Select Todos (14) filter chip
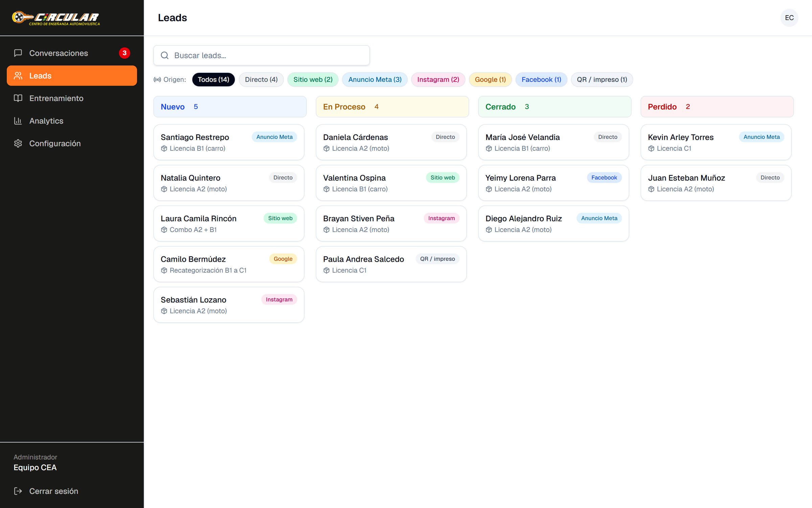Viewport: 812px width, 508px height. [213, 80]
